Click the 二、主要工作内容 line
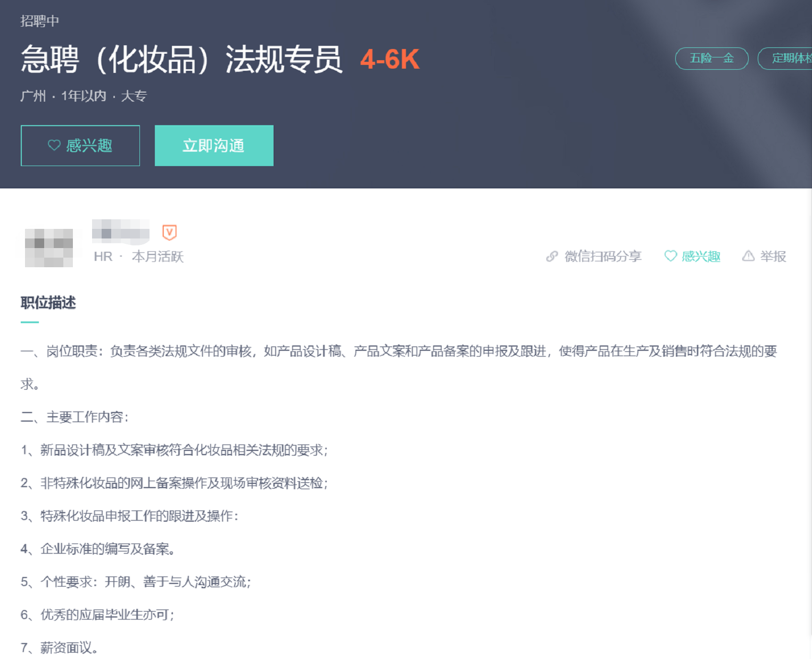812x659 pixels. [x=74, y=417]
